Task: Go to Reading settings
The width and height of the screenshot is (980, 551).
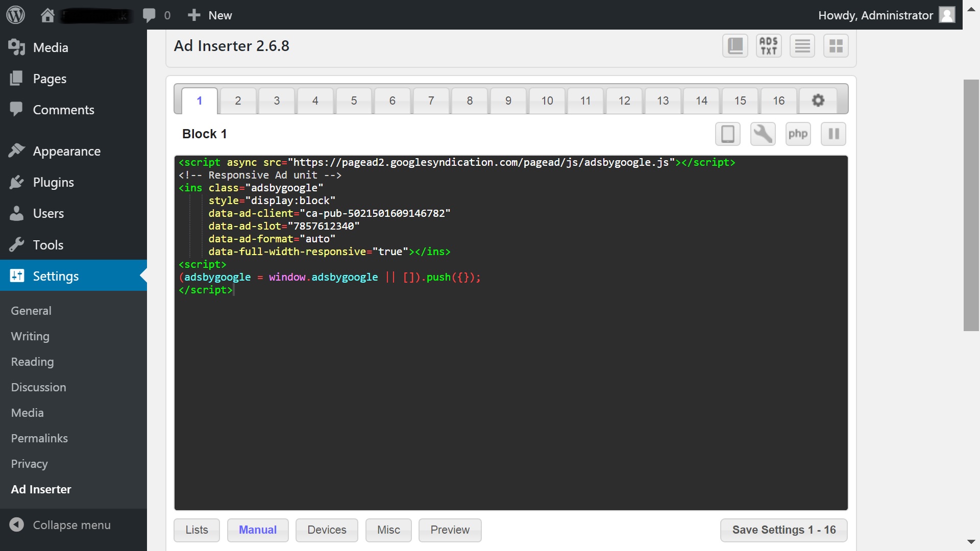Action: coord(32,362)
